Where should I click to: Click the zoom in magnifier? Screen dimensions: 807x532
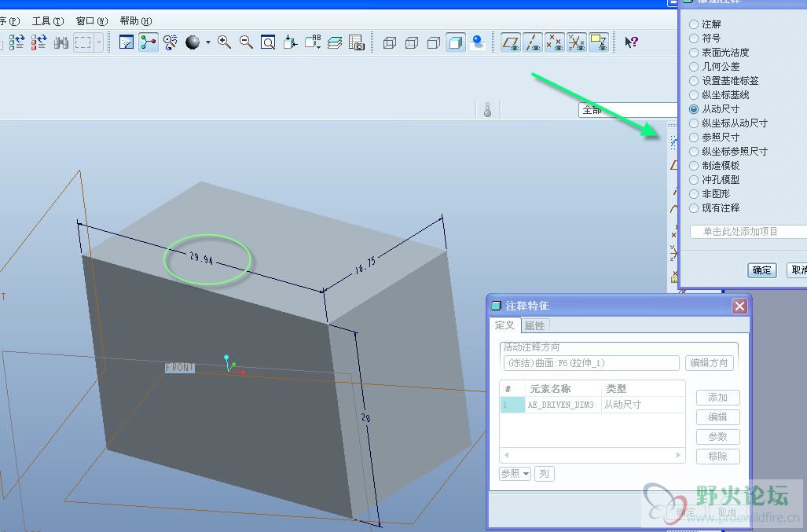224,42
